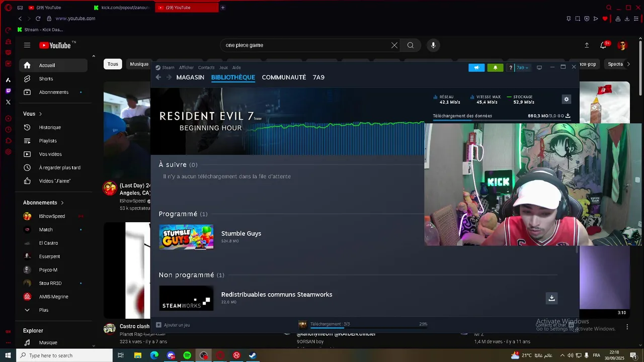Open YouTube account avatar menu
Image resolution: width=644 pixels, height=362 pixels.
[622, 45]
